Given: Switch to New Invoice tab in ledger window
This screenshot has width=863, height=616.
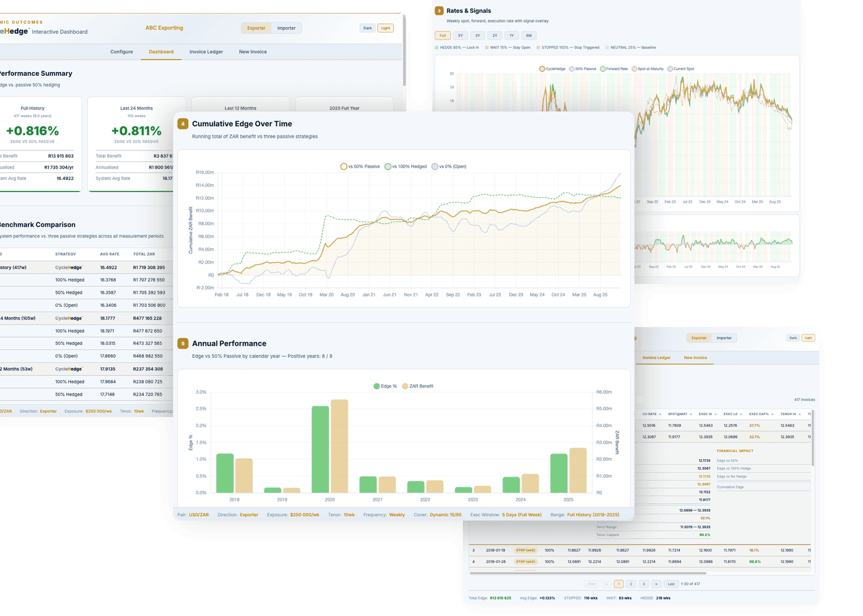Looking at the screenshot, I should [x=695, y=358].
